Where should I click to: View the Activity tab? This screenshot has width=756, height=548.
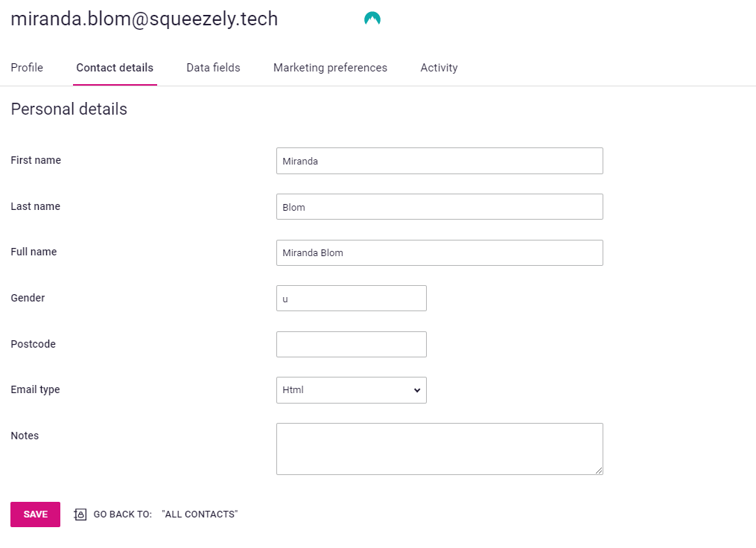(x=439, y=68)
